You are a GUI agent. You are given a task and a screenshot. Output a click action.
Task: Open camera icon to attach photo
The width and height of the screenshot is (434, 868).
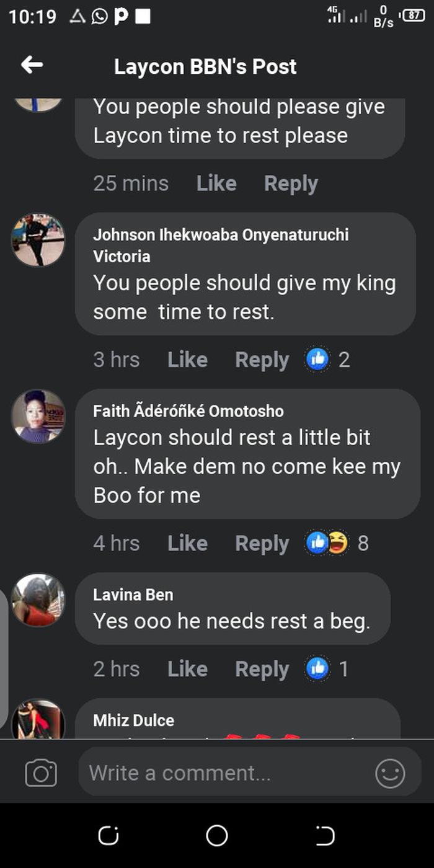pos(41,773)
